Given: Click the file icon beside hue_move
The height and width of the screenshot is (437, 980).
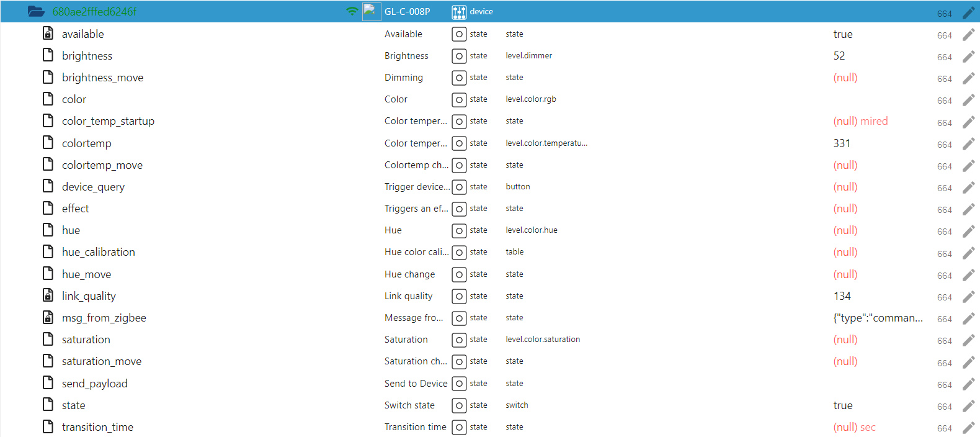Looking at the screenshot, I should [x=48, y=274].
